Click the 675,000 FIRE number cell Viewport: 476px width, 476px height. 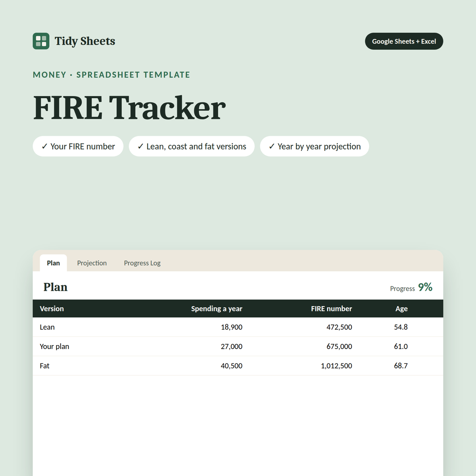point(339,346)
